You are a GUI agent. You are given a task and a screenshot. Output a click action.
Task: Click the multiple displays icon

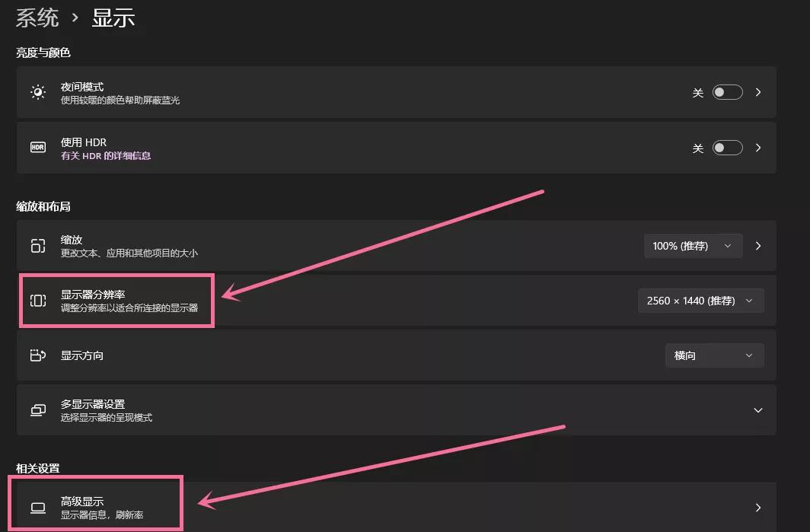pyautogui.click(x=38, y=410)
